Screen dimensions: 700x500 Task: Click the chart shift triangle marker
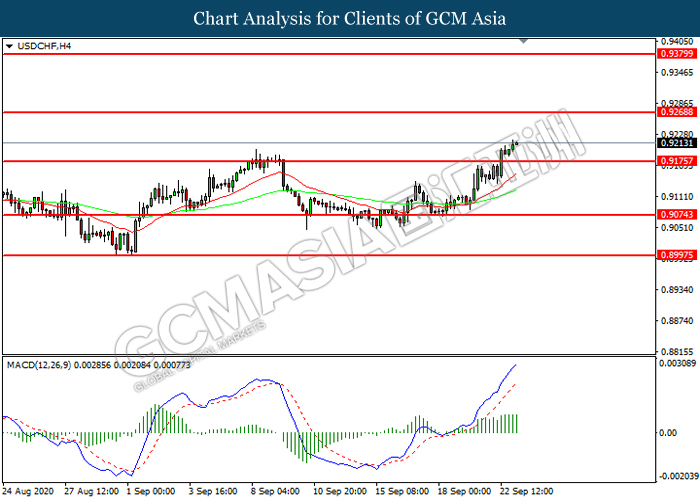tap(523, 41)
